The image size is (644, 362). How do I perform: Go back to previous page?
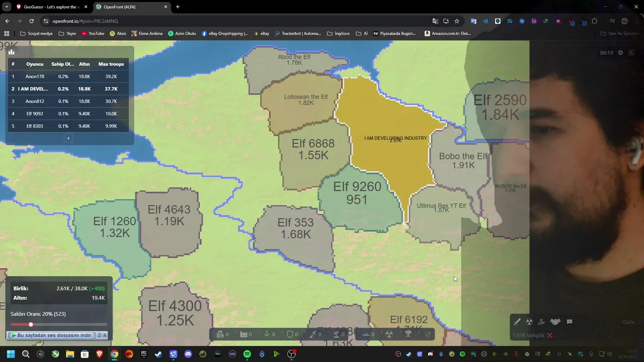[x=7, y=21]
